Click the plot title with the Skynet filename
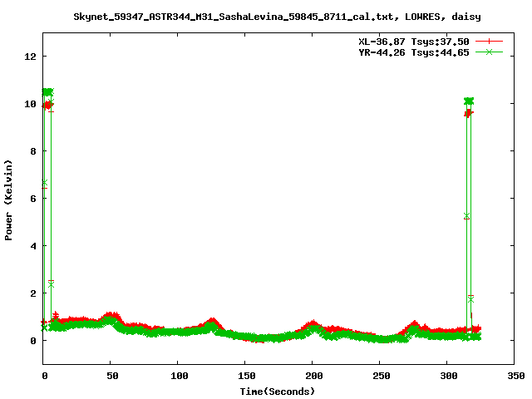Screen dimensions: 532x399 [x=277, y=17]
